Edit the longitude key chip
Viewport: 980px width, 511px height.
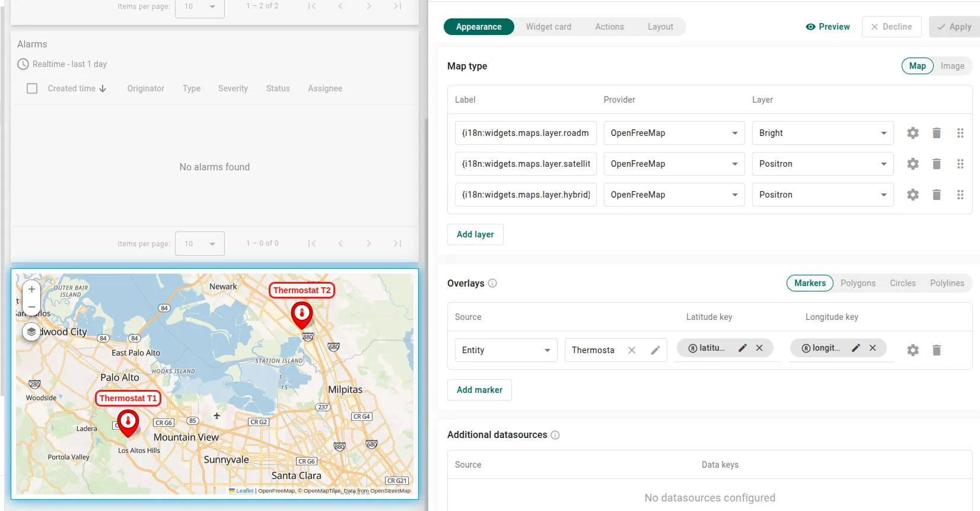coord(856,348)
